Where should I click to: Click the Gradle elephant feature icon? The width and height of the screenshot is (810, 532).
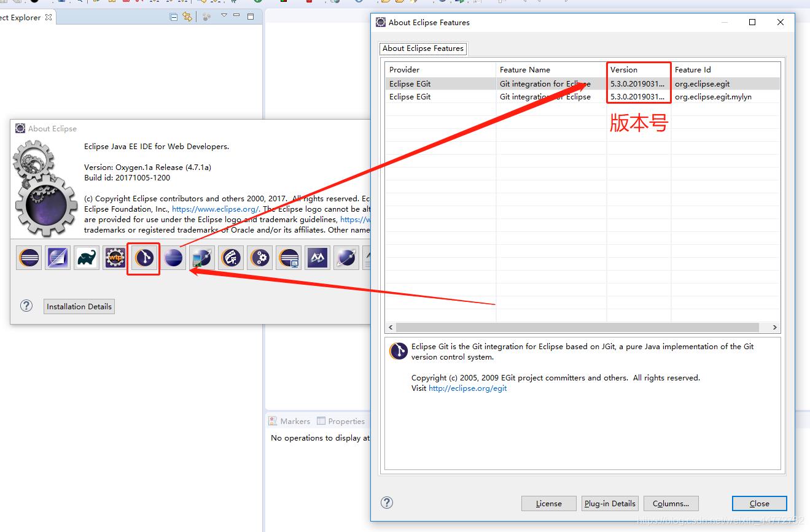point(87,258)
